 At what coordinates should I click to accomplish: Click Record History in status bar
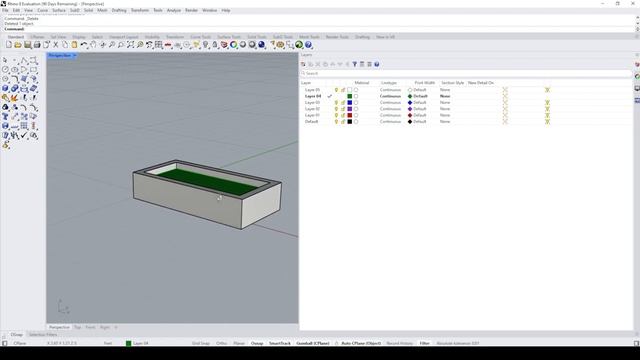[x=400, y=343]
